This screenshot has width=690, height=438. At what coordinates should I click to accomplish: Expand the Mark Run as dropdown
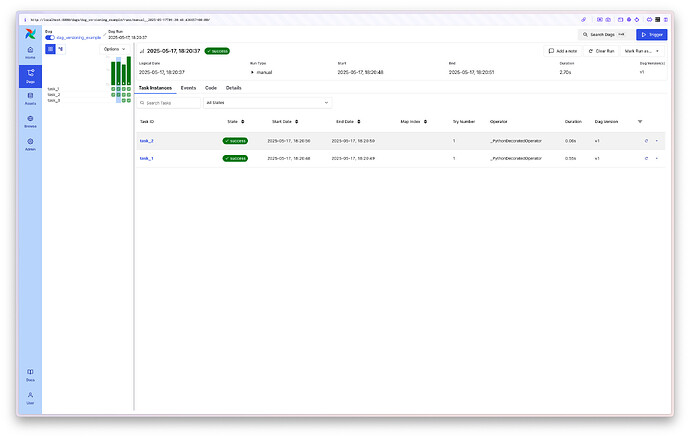pyautogui.click(x=640, y=50)
